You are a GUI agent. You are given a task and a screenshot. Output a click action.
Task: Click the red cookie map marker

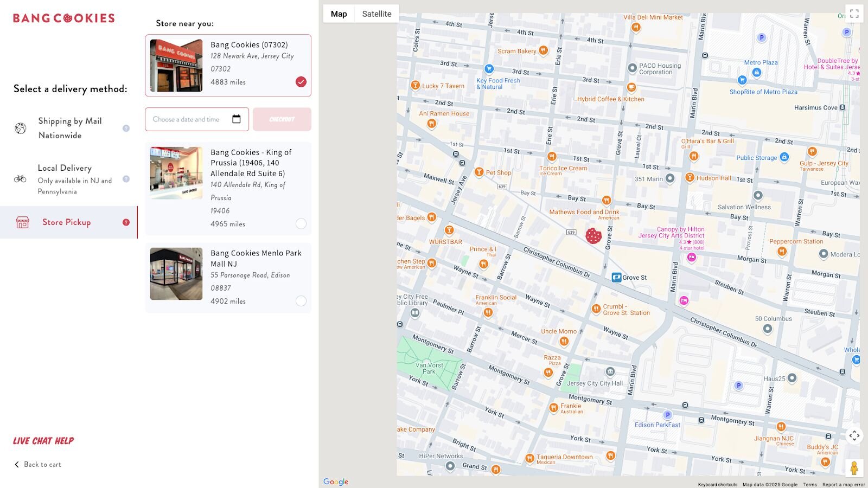593,236
